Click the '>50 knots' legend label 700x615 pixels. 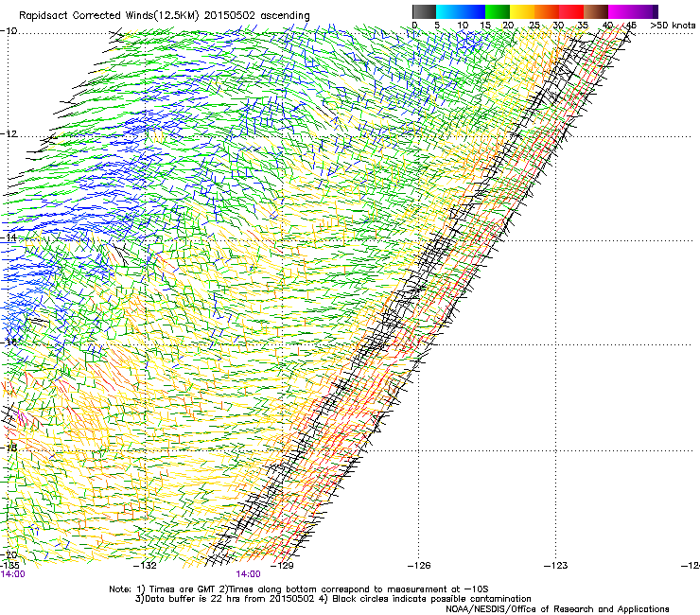point(673,26)
